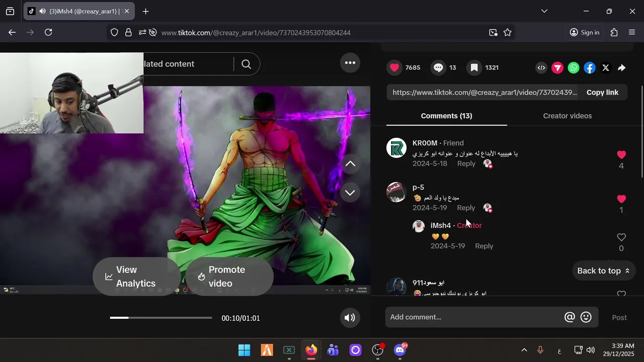The height and width of the screenshot is (362, 644).
Task: Mute the video with the speaker button
Action: [350, 318]
